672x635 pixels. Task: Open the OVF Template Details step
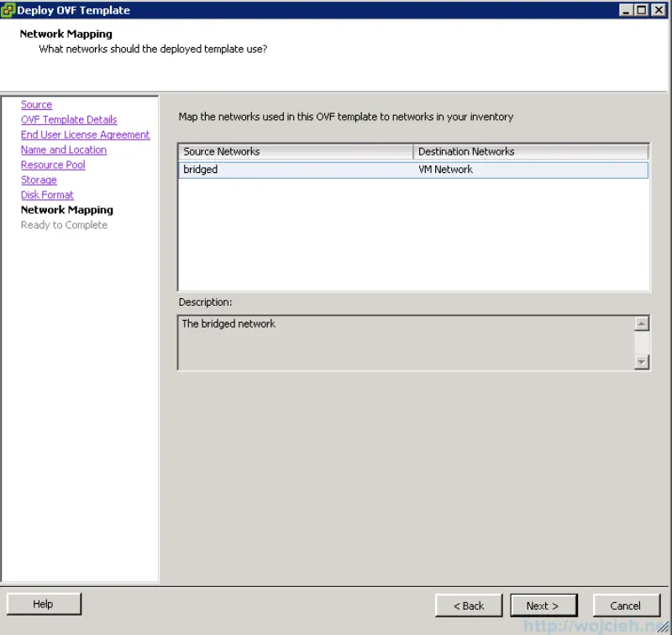[68, 119]
